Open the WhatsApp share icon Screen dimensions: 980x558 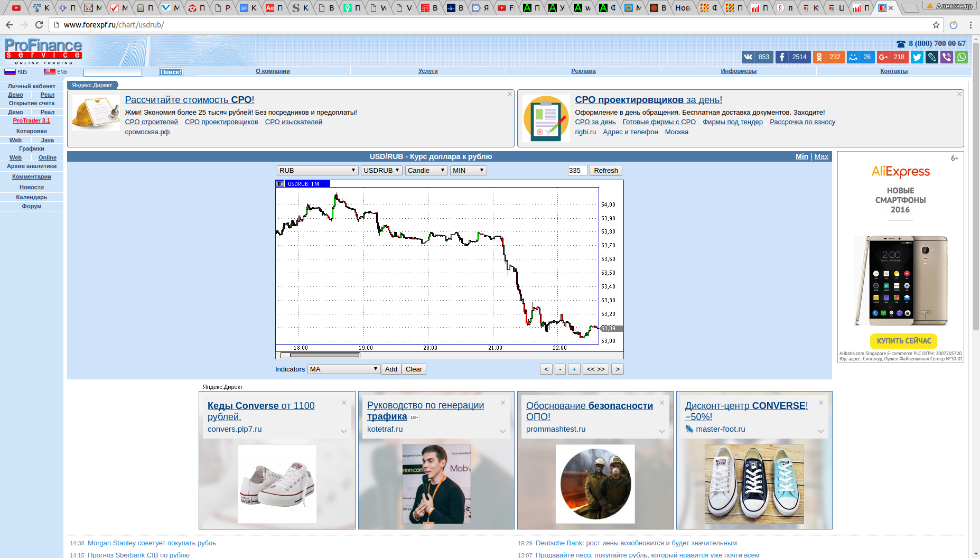tap(962, 57)
